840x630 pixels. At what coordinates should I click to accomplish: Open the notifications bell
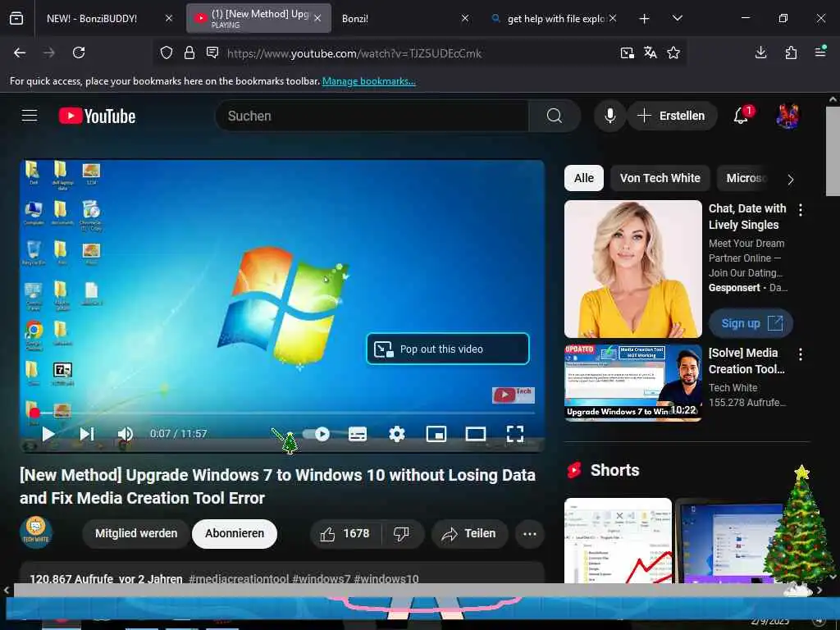click(742, 115)
